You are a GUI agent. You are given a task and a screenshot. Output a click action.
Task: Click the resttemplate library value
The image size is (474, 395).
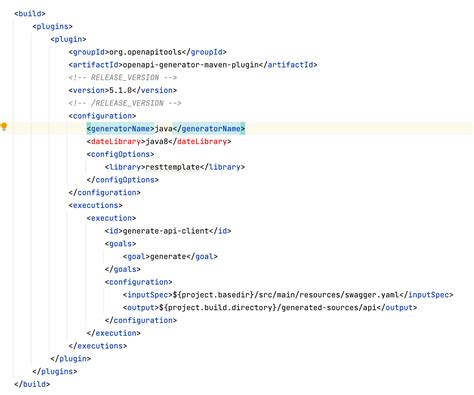(x=173, y=167)
